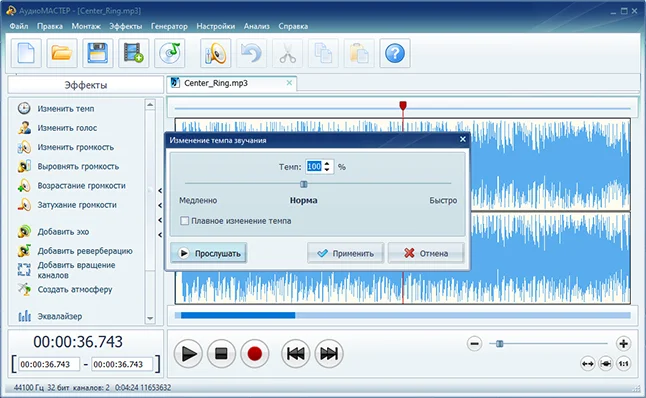Jump to the start of the track

tap(296, 354)
